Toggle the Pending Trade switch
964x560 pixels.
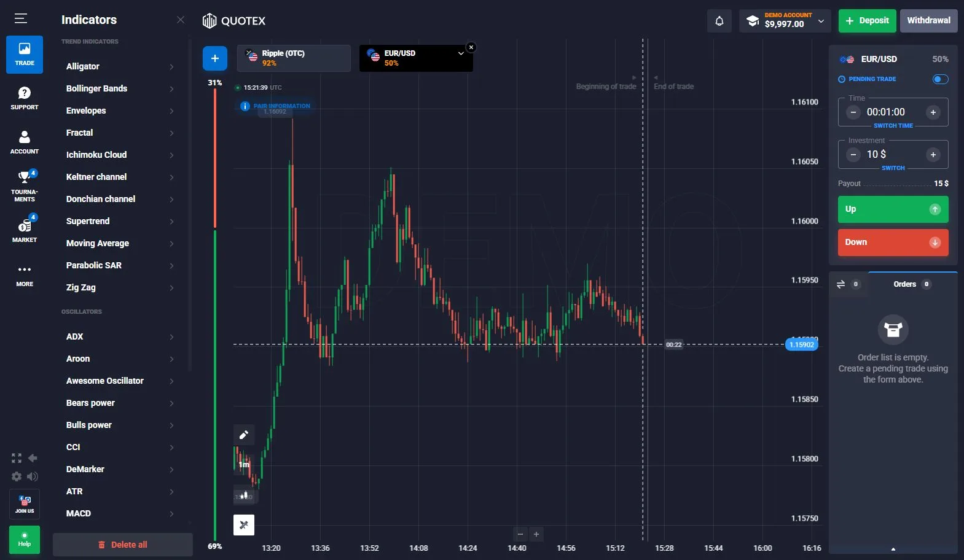[940, 79]
